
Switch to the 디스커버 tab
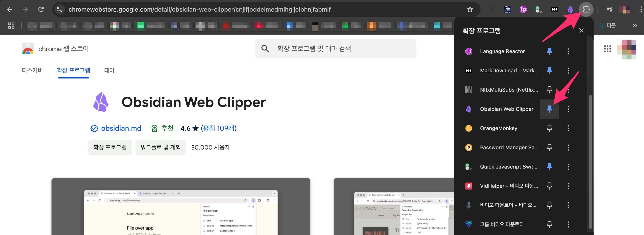[32, 70]
